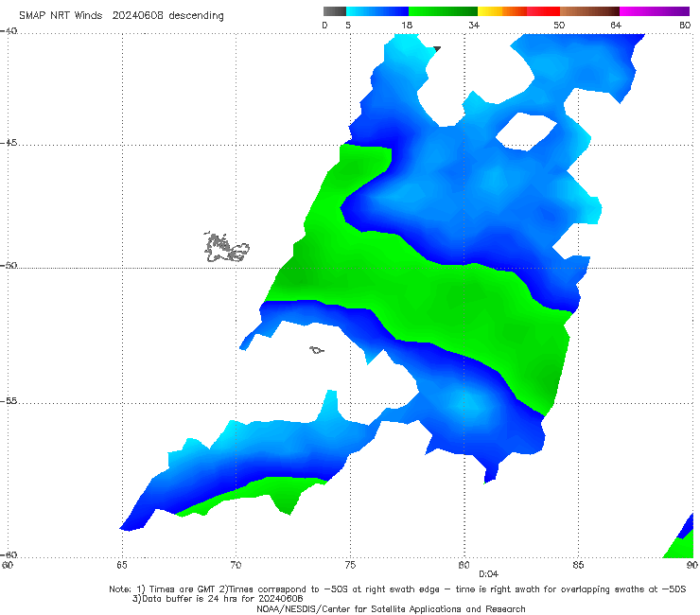Click the green segment of the color scale

pyautogui.click(x=443, y=11)
